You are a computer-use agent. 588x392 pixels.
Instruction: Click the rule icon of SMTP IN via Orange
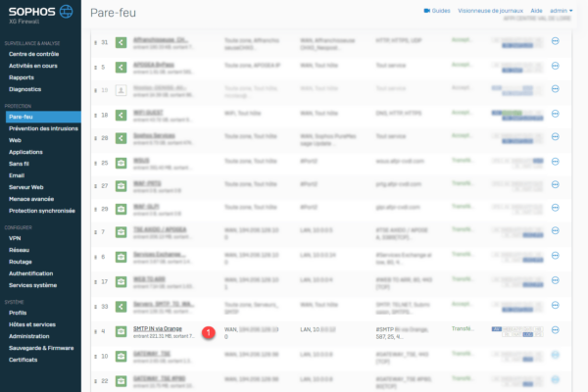(x=121, y=331)
